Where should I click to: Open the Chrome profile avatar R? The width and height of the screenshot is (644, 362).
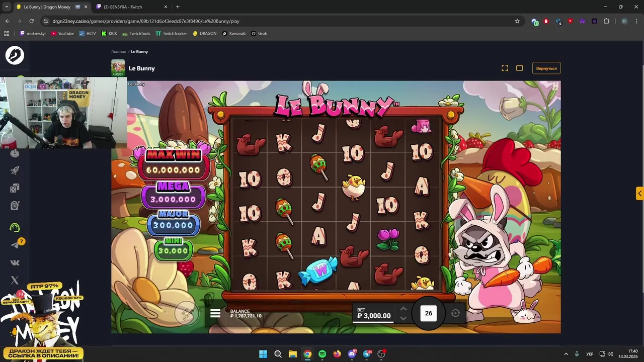[x=624, y=21]
